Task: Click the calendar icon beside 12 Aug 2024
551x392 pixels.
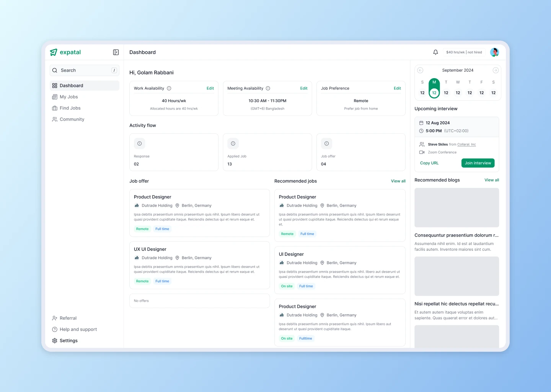Action: (421, 123)
